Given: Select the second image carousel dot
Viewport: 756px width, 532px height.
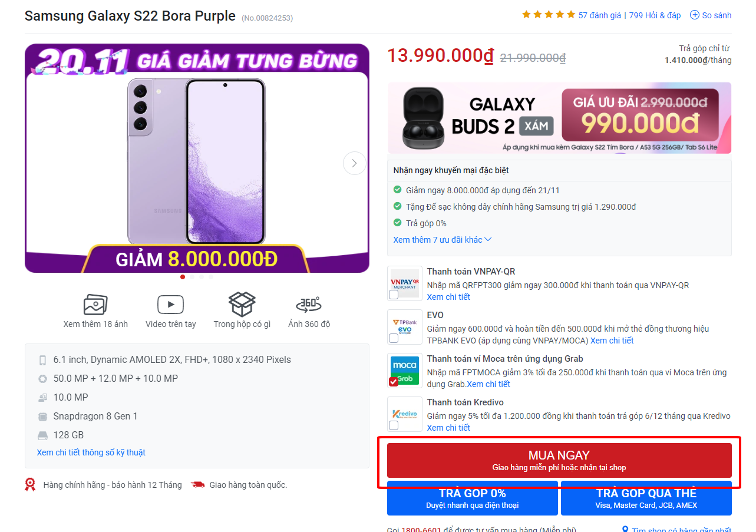Looking at the screenshot, I should coord(192,276).
